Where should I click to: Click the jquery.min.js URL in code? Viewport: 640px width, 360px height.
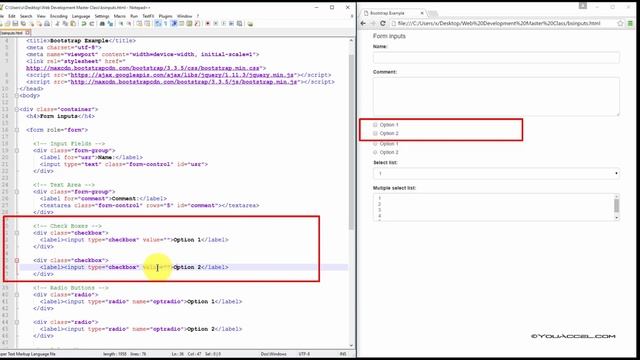coord(182,75)
